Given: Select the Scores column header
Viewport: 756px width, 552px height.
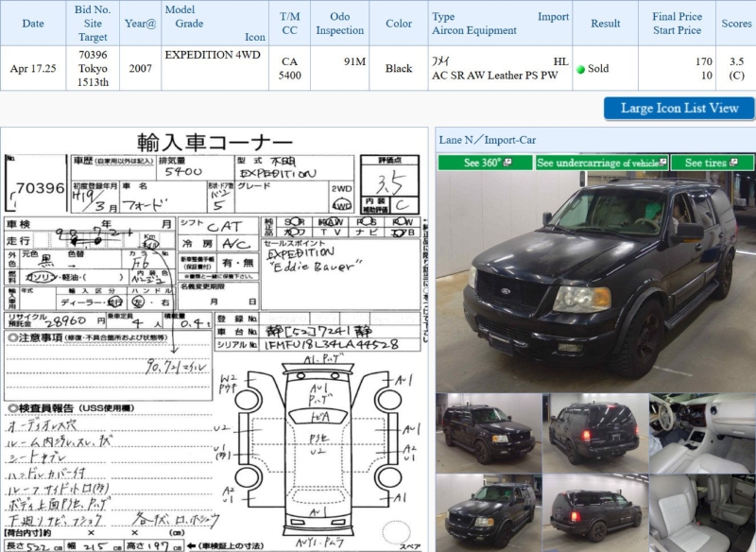Looking at the screenshot, I should pyautogui.click(x=736, y=23).
